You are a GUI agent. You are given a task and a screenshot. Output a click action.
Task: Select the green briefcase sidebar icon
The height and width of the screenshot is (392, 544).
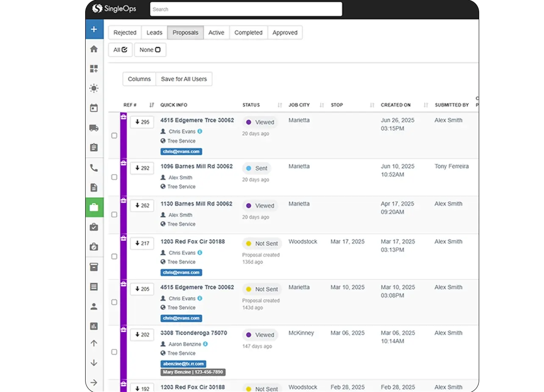(x=94, y=207)
